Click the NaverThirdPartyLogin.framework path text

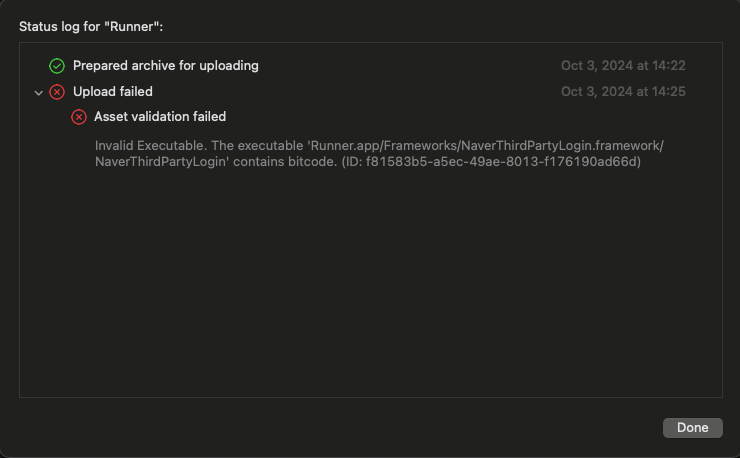[x=562, y=145]
